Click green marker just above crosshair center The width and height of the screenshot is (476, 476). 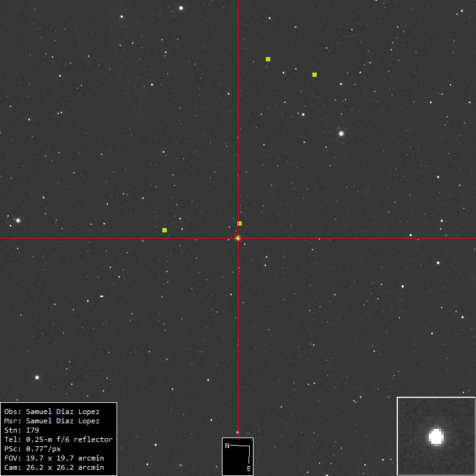tap(240, 223)
